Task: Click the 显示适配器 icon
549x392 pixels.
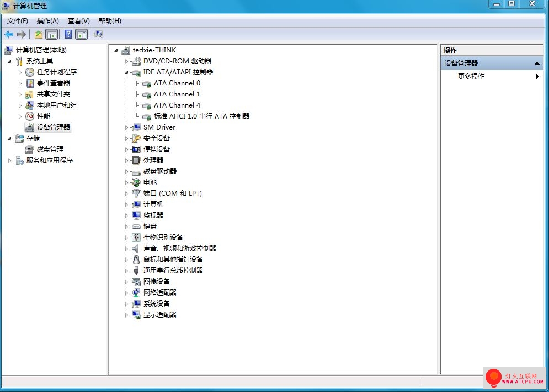Action: (x=136, y=315)
